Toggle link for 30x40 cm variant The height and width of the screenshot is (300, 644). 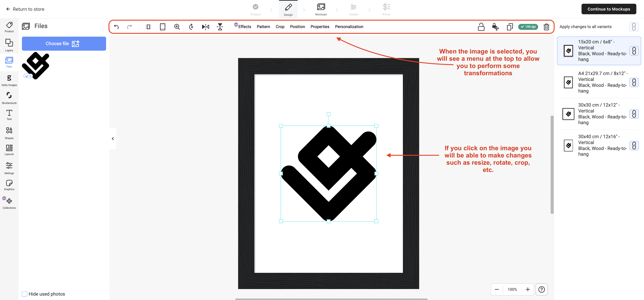634,145
